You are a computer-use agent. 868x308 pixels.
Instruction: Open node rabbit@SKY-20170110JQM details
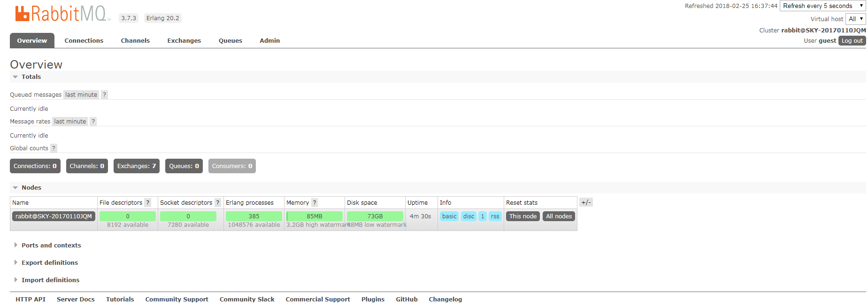tap(54, 216)
